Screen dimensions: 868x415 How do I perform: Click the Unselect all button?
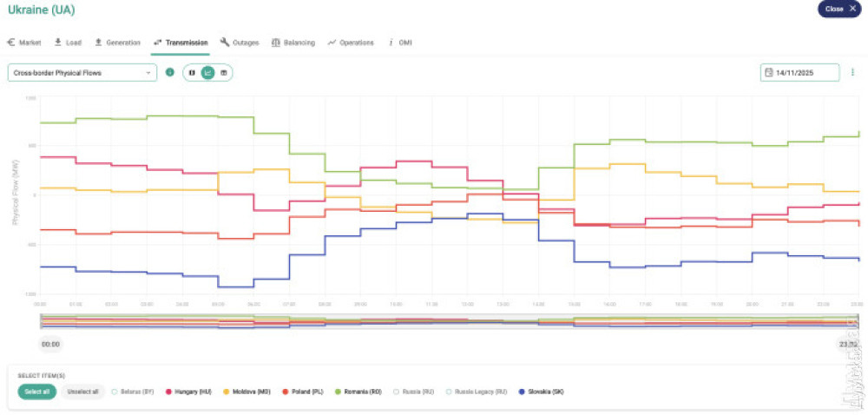(83, 392)
